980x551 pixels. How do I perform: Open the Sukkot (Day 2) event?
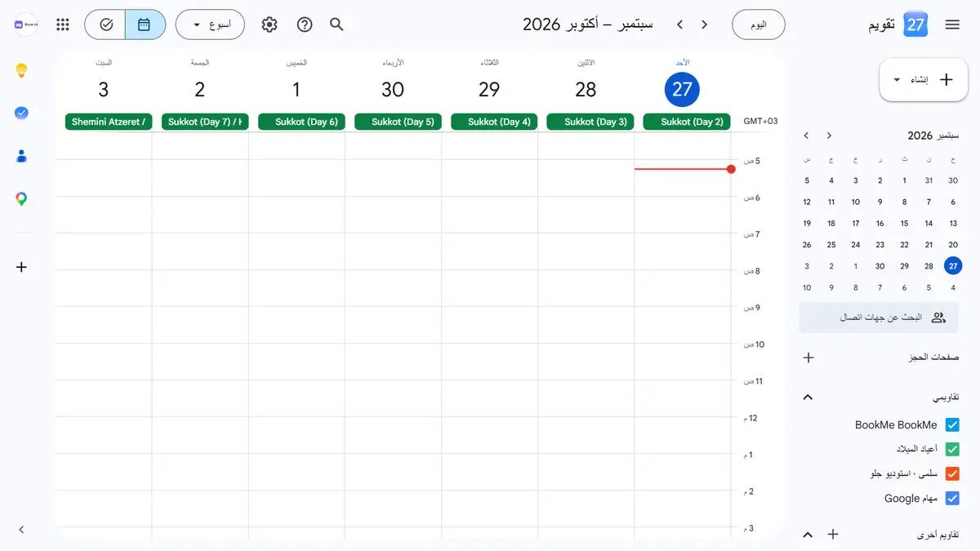[687, 122]
